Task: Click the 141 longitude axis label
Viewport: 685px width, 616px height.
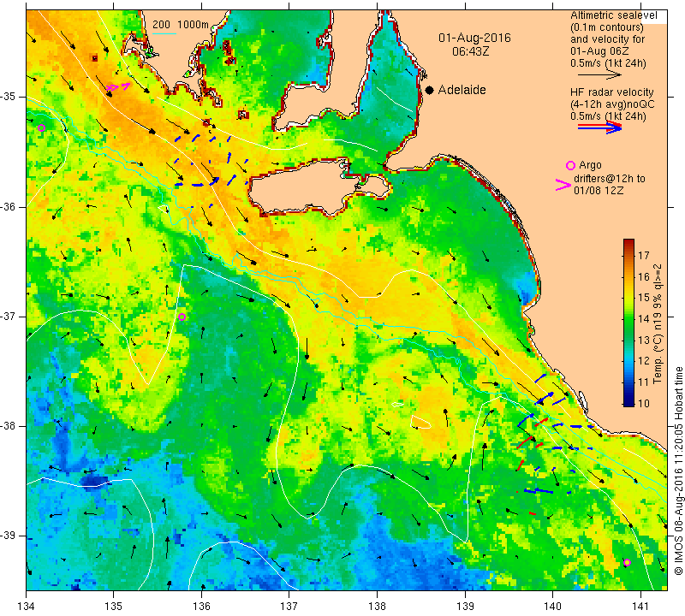Action: pos(640,607)
